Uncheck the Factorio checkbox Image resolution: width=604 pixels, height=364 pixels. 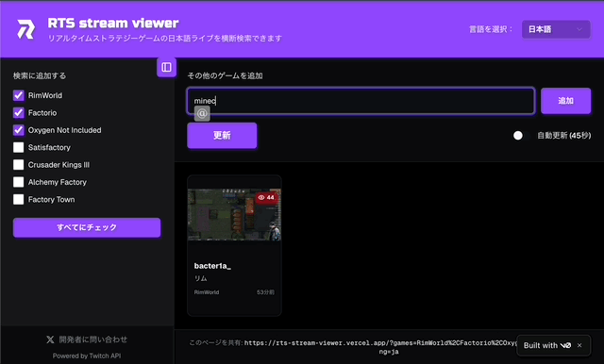19,113
